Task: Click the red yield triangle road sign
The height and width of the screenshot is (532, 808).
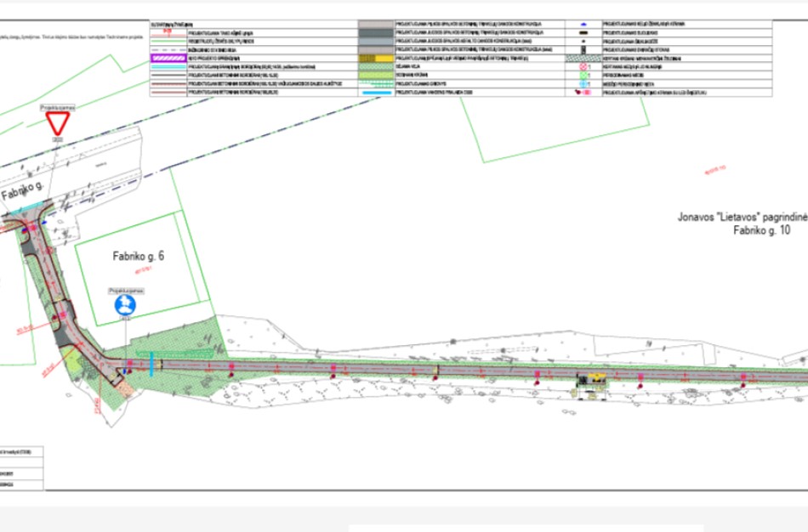Action: pyautogui.click(x=59, y=124)
